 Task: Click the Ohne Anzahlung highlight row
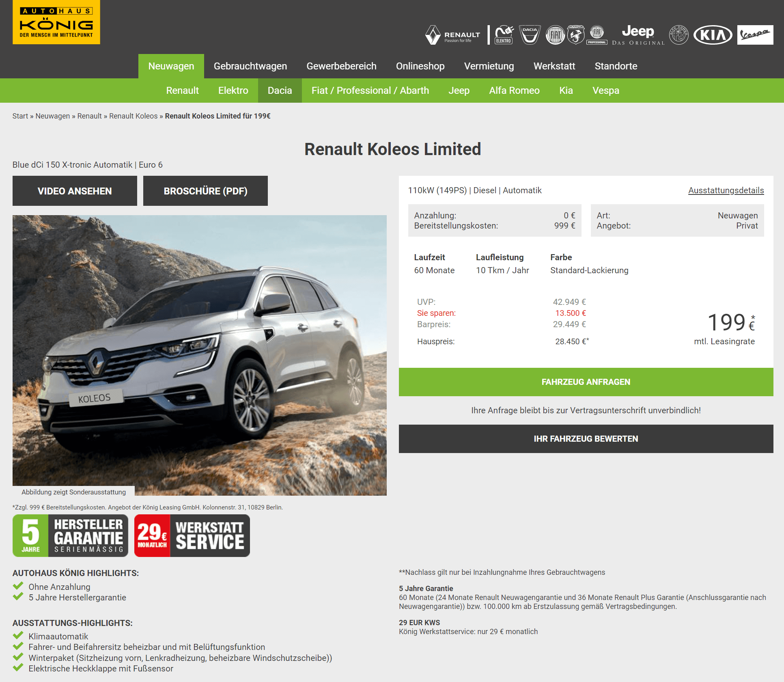pyautogui.click(x=52, y=587)
